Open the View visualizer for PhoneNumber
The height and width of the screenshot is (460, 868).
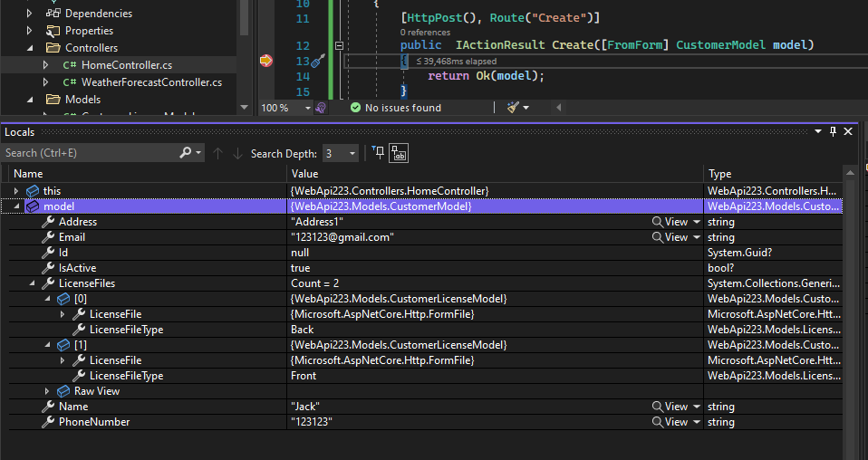pyautogui.click(x=670, y=422)
